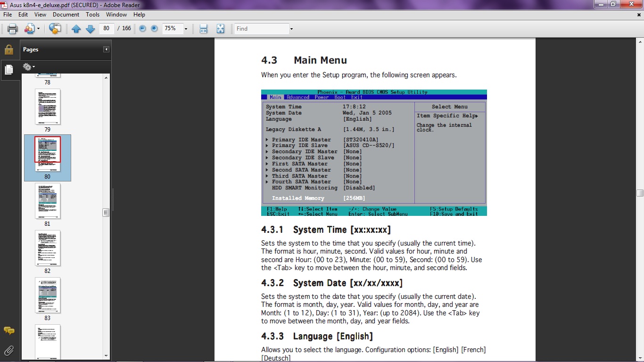This screenshot has height=362, width=644.
Task: Click the thumbnail panel scrollbar handle
Action: [106, 213]
